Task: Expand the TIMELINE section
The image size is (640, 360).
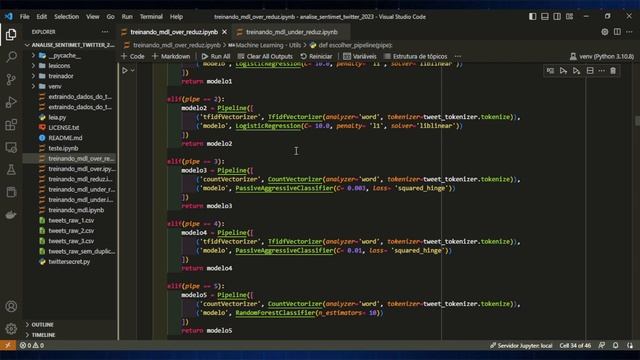Action: click(x=69, y=335)
